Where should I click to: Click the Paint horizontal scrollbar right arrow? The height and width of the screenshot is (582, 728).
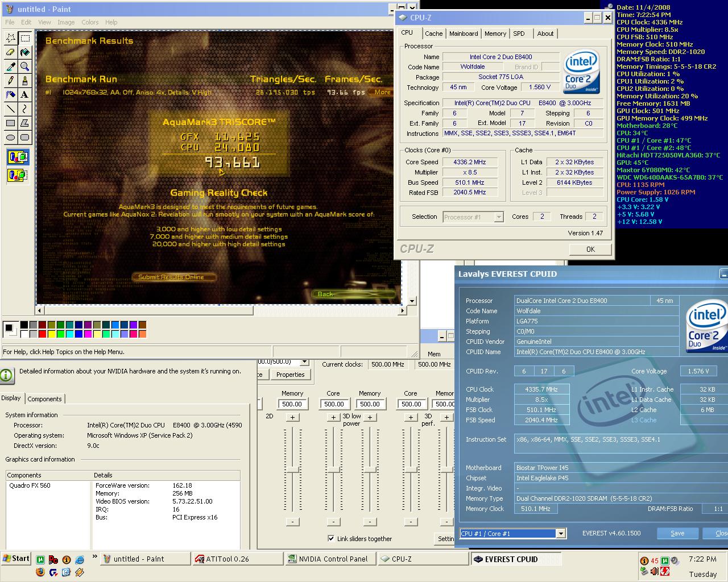(x=402, y=310)
